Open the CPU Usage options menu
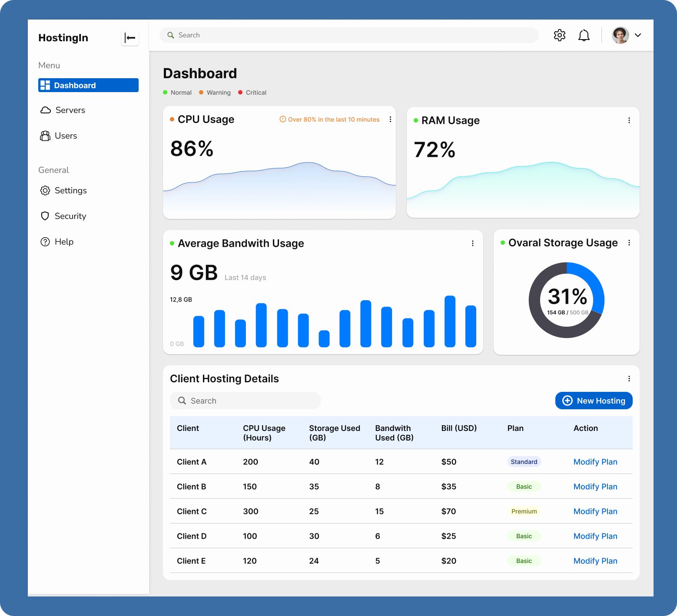The image size is (677, 616). point(390,119)
